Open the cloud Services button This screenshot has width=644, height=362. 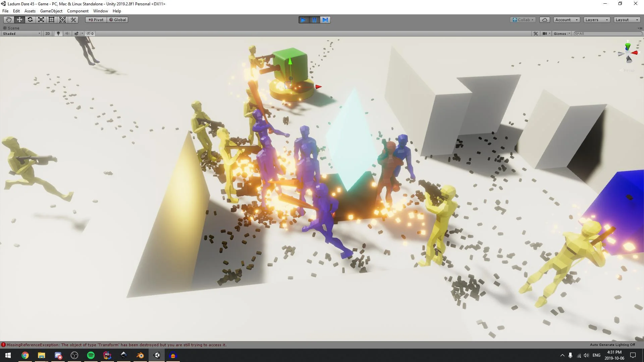click(545, 20)
